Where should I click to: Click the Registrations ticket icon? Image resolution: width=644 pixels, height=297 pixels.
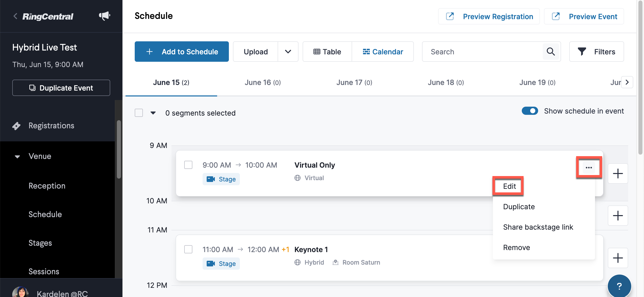17,126
